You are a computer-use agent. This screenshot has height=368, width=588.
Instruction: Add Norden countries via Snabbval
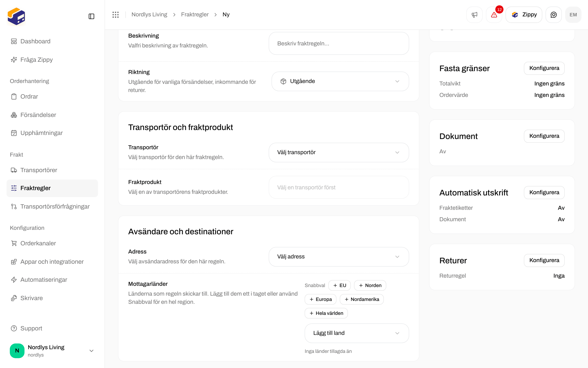pos(370,285)
